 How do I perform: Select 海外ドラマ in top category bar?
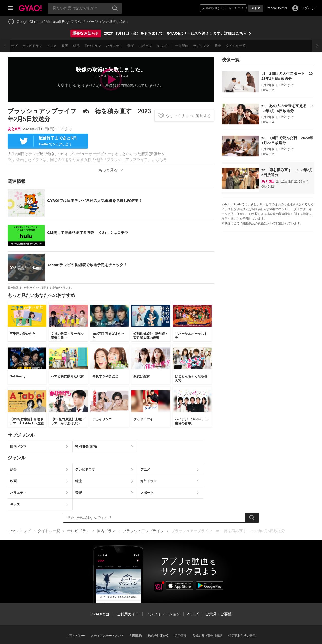click(93, 46)
